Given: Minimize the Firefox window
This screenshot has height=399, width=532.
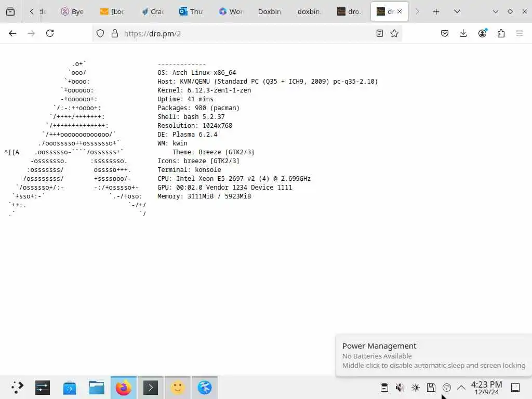Looking at the screenshot, I should (x=496, y=11).
